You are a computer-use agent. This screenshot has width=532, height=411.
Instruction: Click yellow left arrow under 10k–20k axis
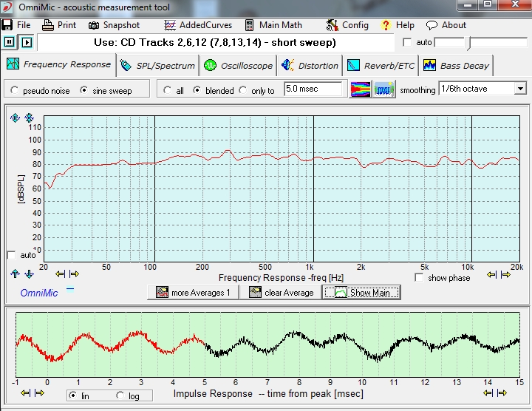pos(492,274)
